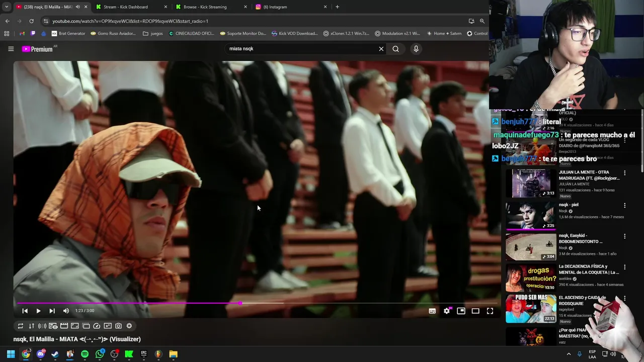Image resolution: width=644 pixels, height=362 pixels.
Task: Show hidden system tray icons chevron
Action: [x=569, y=354]
